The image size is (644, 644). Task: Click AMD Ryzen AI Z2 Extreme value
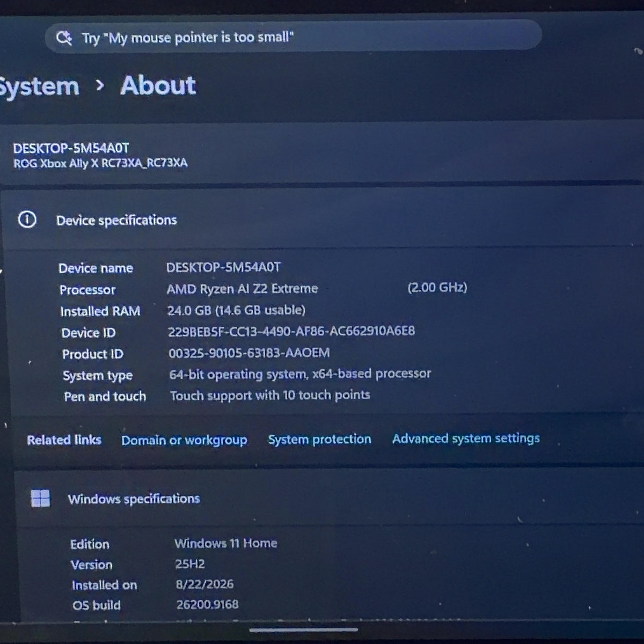click(242, 289)
